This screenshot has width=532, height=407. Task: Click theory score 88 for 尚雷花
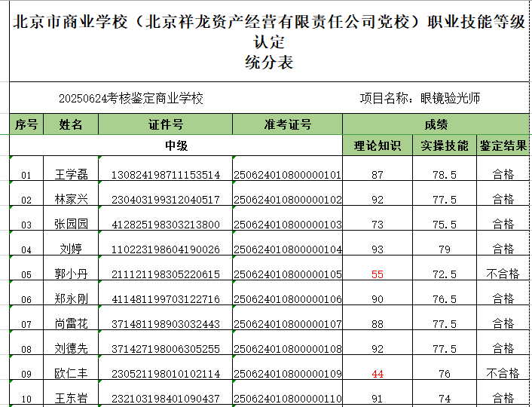(x=378, y=324)
